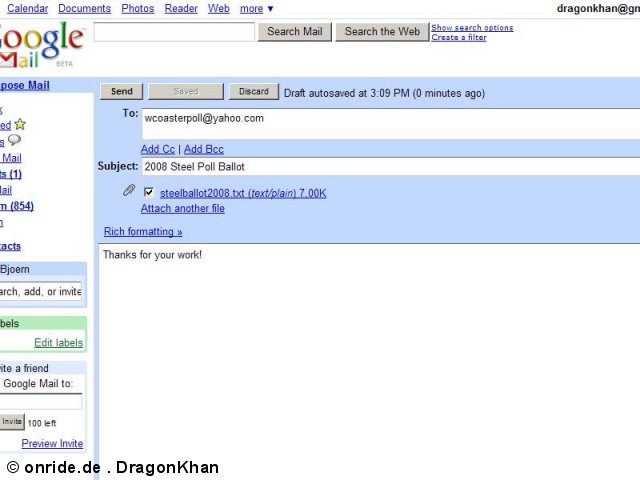This screenshot has height=480, width=640.
Task: Go to Documents
Action: coord(84,9)
